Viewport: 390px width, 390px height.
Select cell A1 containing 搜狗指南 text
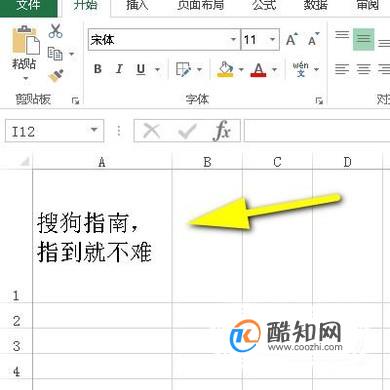coord(102,236)
